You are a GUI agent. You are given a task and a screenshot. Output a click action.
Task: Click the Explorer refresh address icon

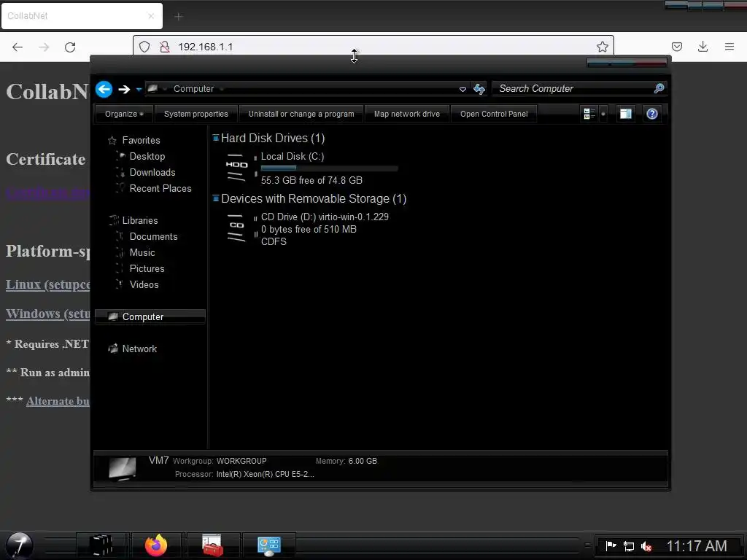tap(479, 88)
